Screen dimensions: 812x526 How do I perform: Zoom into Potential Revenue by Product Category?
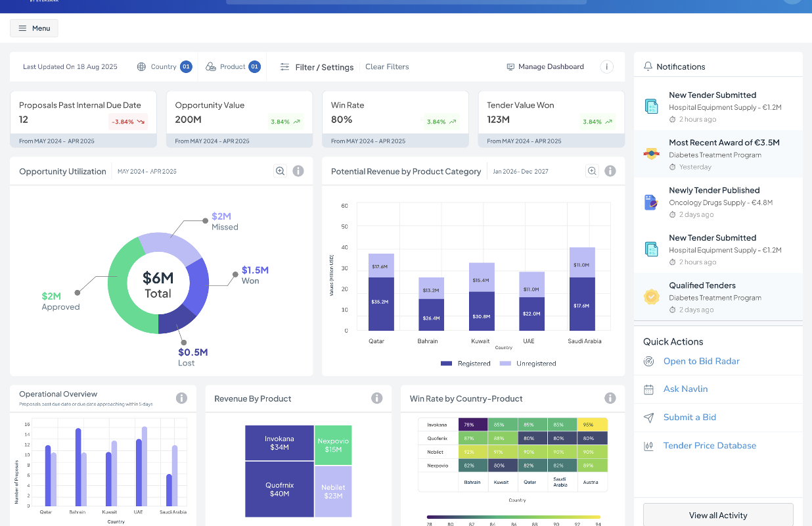coord(592,171)
